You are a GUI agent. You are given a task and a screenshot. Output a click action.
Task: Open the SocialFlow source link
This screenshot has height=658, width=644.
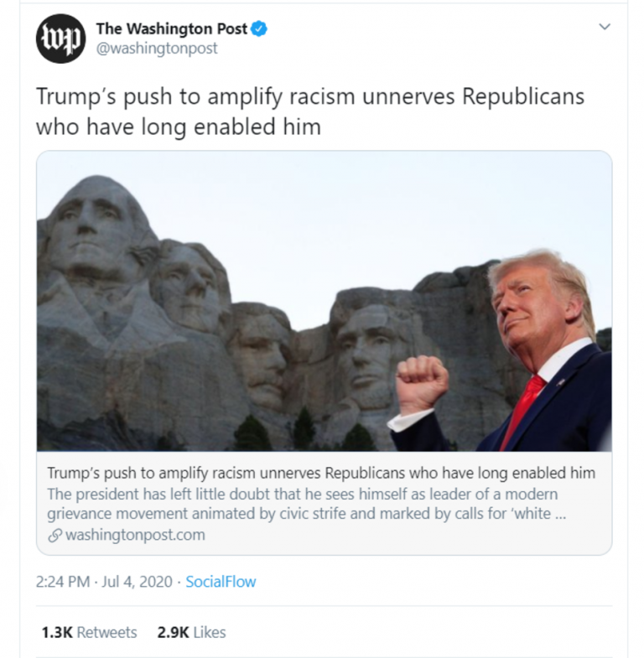(221, 582)
